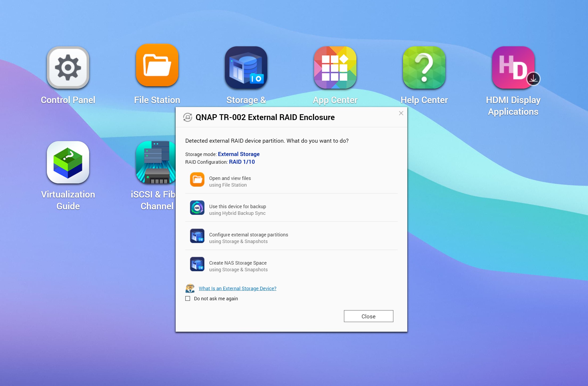This screenshot has width=588, height=386.
Task: Launch the Help Center app
Action: pos(424,68)
